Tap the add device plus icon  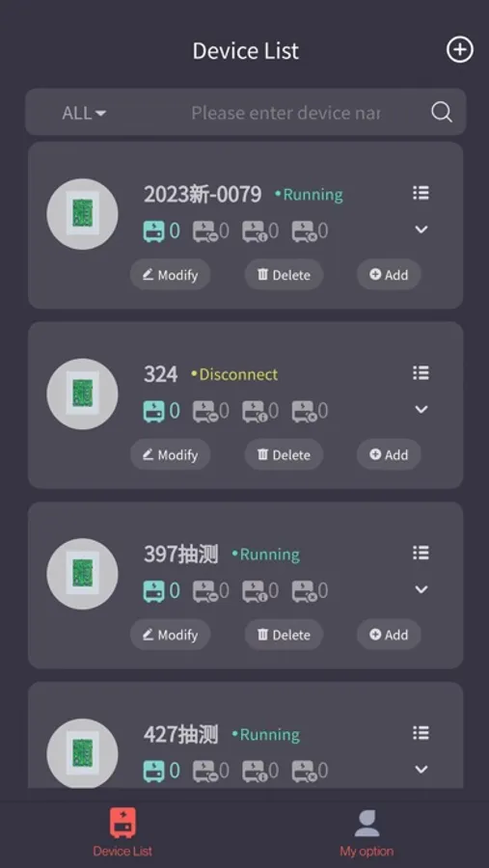[x=460, y=50]
